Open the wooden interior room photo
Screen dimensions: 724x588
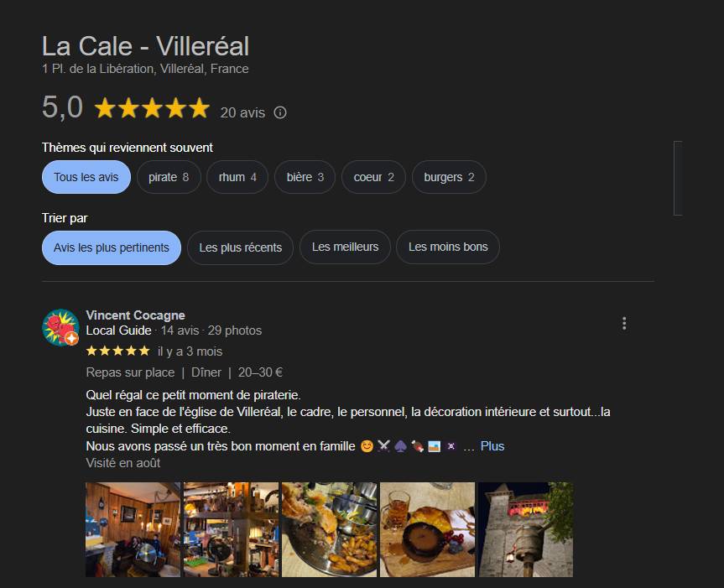pos(133,529)
